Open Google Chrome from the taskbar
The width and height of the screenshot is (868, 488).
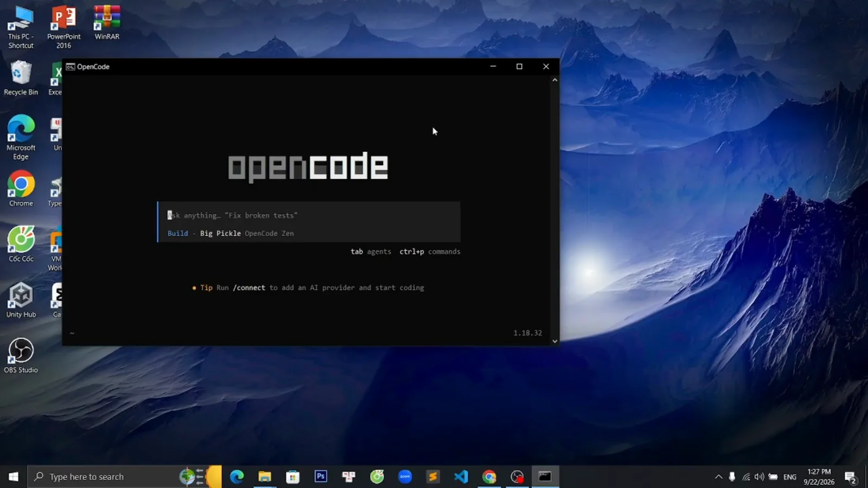click(x=489, y=477)
